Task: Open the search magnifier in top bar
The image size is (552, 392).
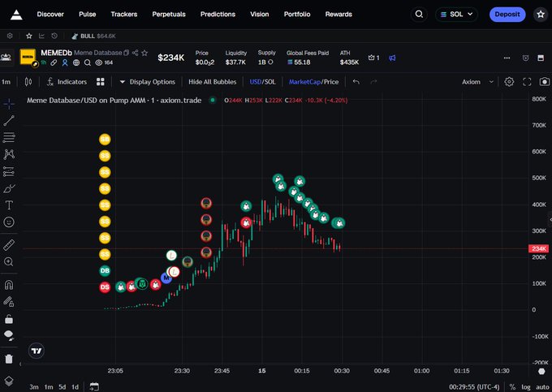Action: [419, 15]
